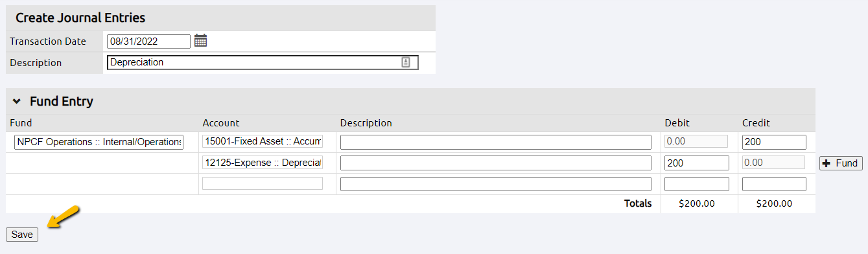Open the NPCF Operations fund field

tap(99, 142)
